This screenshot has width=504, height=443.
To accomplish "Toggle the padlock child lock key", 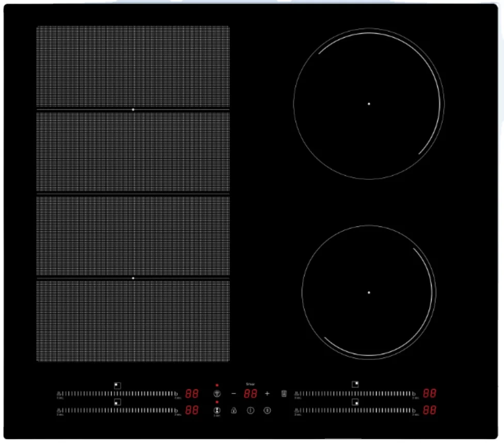I will coord(234,410).
